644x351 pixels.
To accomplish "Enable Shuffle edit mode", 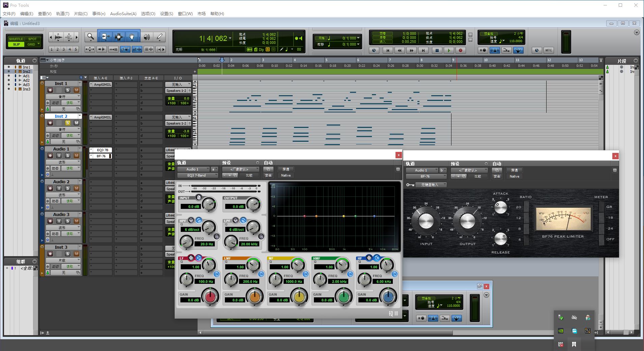I will point(16,39).
